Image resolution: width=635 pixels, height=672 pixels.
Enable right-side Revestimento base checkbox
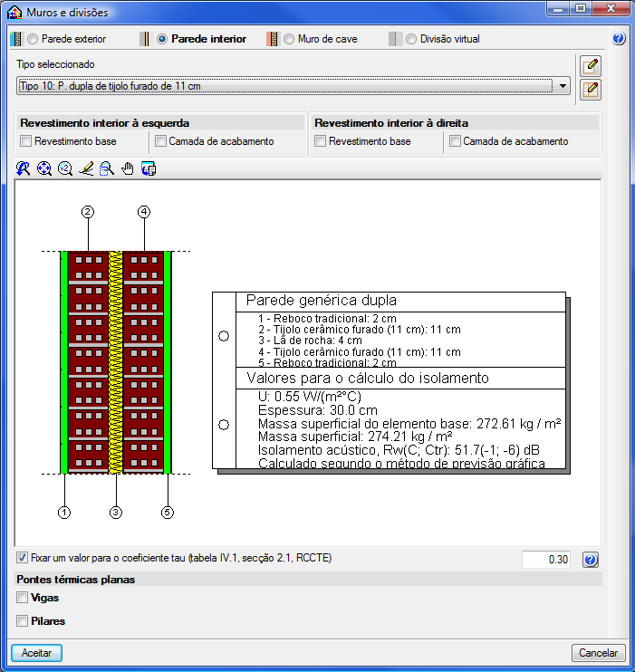coord(321,141)
